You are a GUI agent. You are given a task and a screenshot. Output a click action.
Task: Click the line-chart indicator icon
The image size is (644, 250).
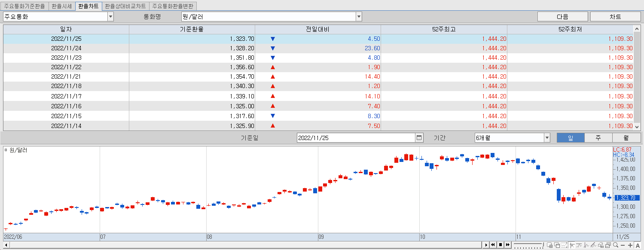[x=579, y=245]
